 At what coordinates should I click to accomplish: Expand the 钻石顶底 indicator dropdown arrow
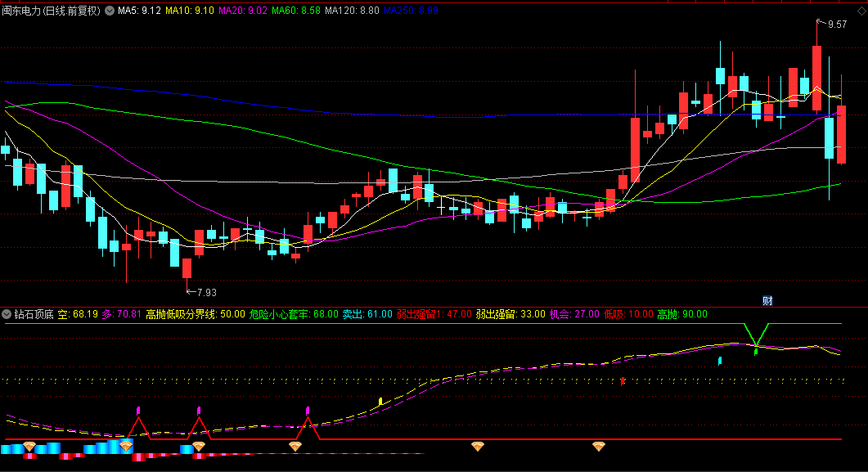click(7, 314)
